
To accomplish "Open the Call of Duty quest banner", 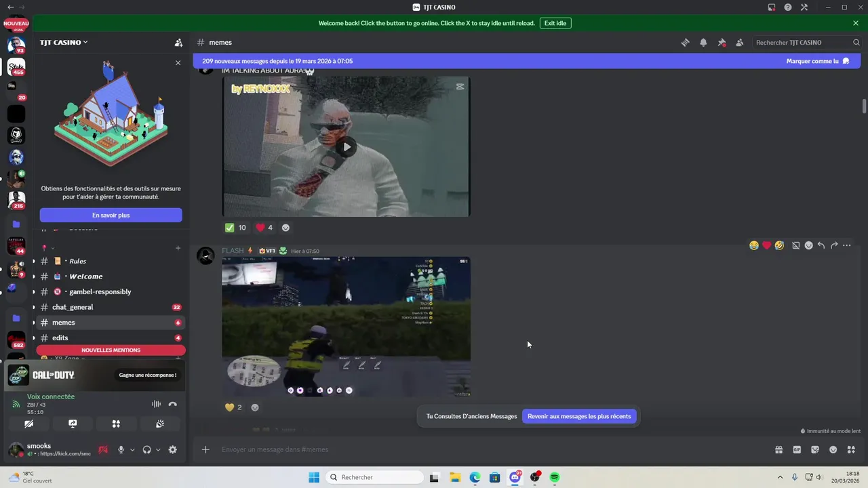I will tap(95, 375).
